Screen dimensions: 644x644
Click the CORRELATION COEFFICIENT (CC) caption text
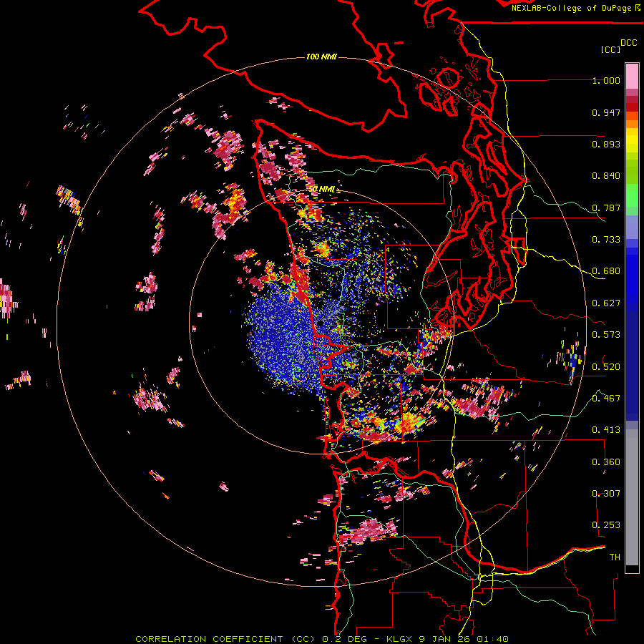225,639
